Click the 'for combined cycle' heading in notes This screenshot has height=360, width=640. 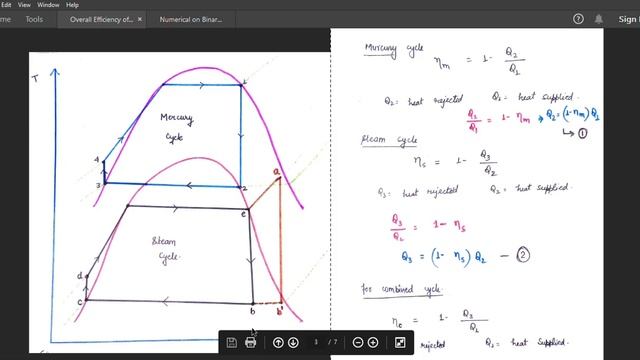(x=401, y=289)
